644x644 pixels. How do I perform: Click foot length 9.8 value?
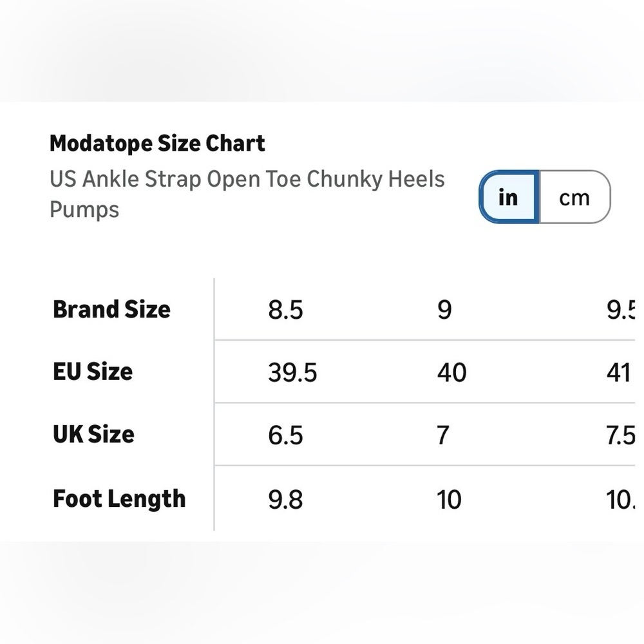(285, 500)
